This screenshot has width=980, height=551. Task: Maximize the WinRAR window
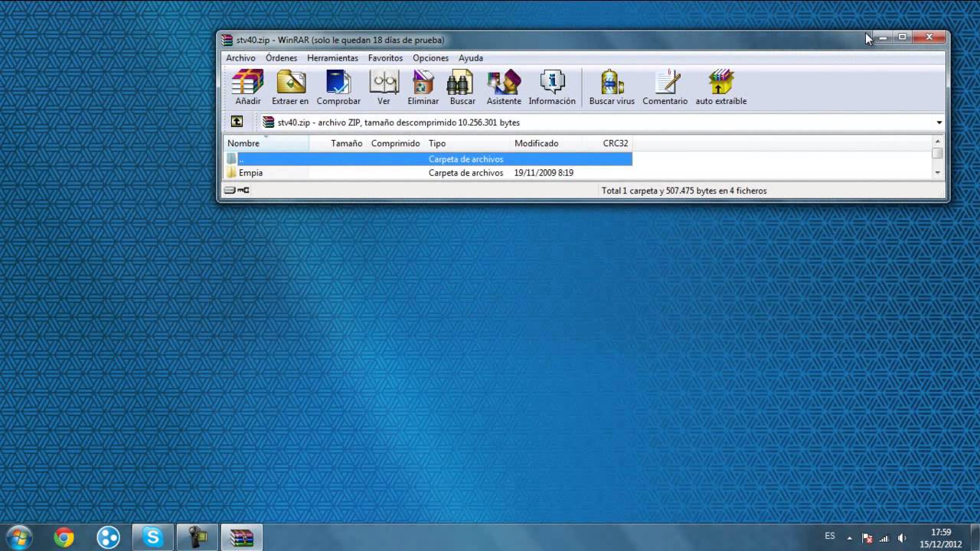(902, 37)
